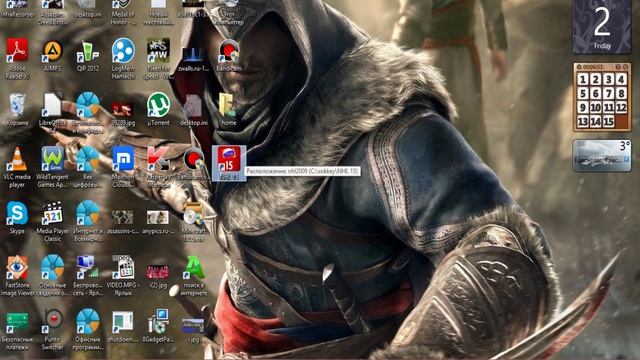
Task: Click the calendar gadget showing 2 Friday
Action: [602, 27]
